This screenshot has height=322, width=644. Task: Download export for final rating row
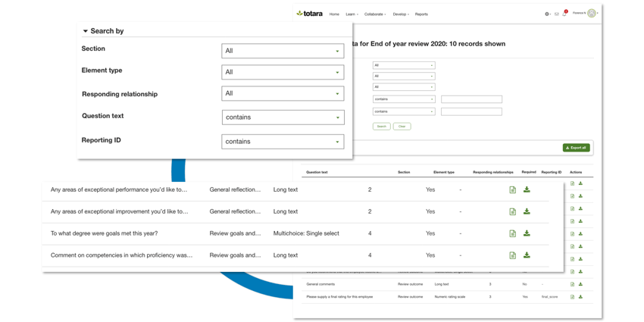[x=581, y=296]
